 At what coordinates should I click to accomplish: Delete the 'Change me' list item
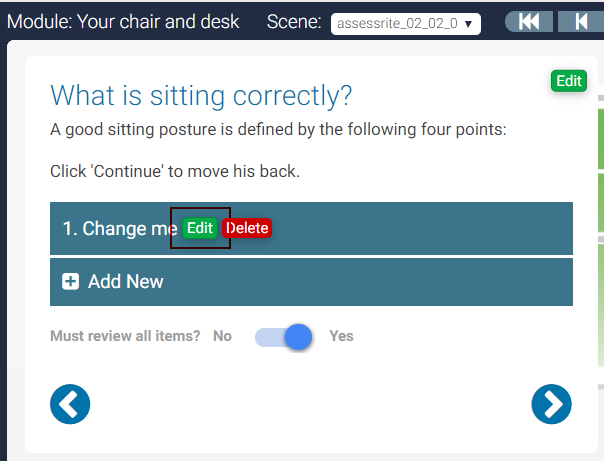click(247, 228)
